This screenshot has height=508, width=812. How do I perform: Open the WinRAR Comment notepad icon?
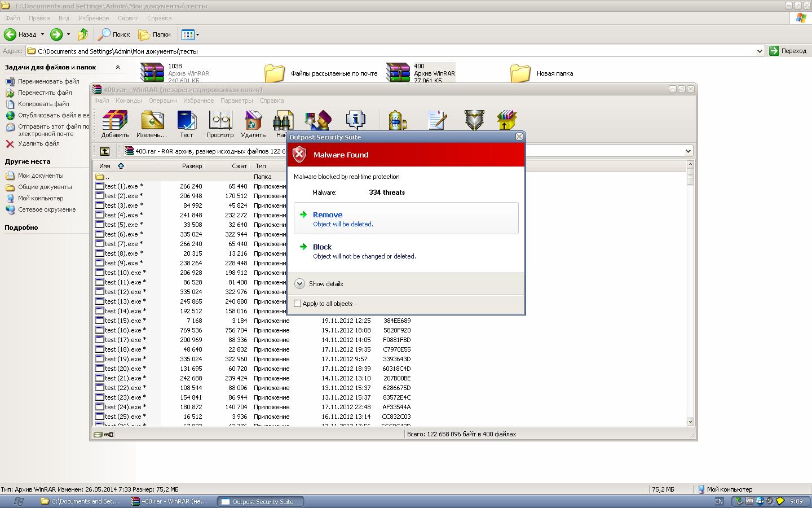(x=437, y=120)
